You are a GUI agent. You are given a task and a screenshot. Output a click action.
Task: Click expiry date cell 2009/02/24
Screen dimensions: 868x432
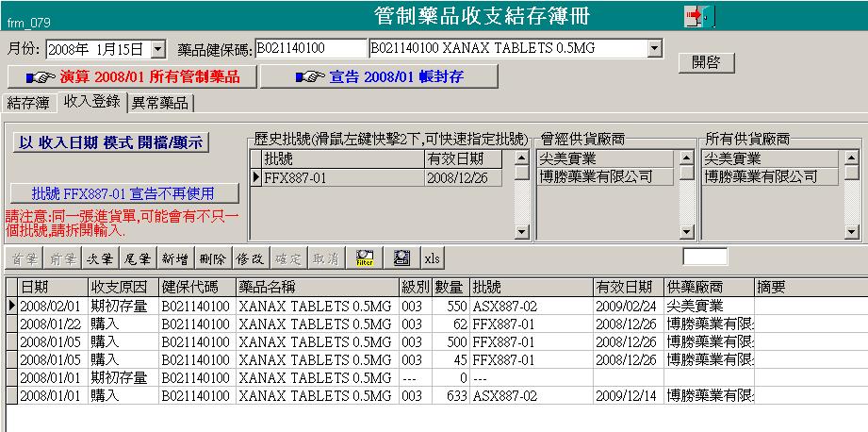(629, 306)
